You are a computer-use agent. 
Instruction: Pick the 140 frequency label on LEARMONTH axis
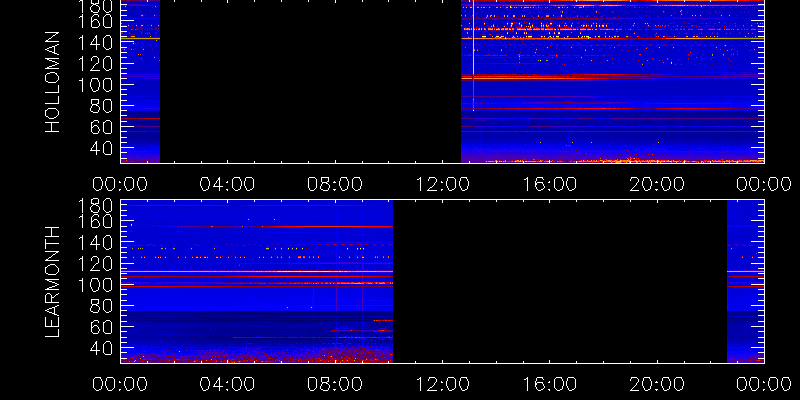[96, 243]
